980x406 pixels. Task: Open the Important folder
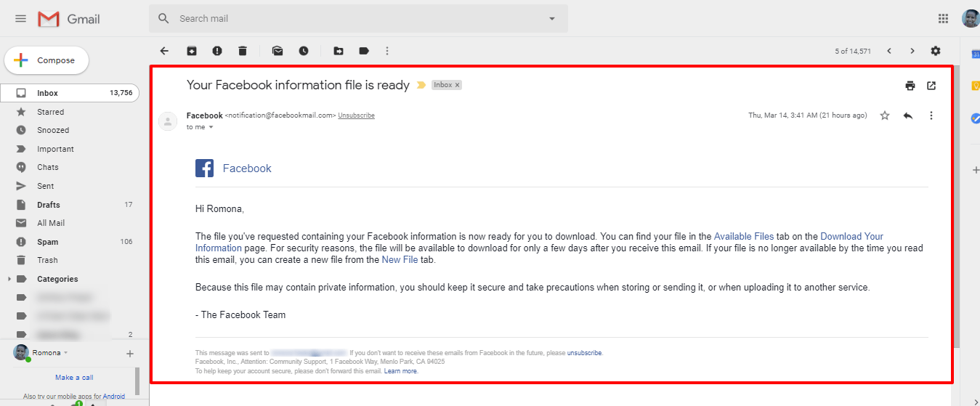pos(70,149)
